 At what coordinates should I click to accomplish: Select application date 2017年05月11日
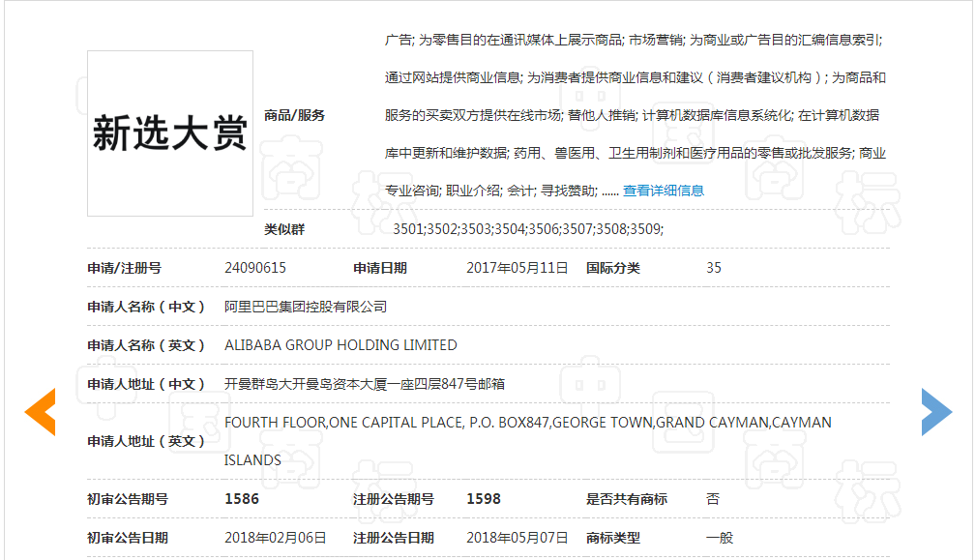click(518, 268)
